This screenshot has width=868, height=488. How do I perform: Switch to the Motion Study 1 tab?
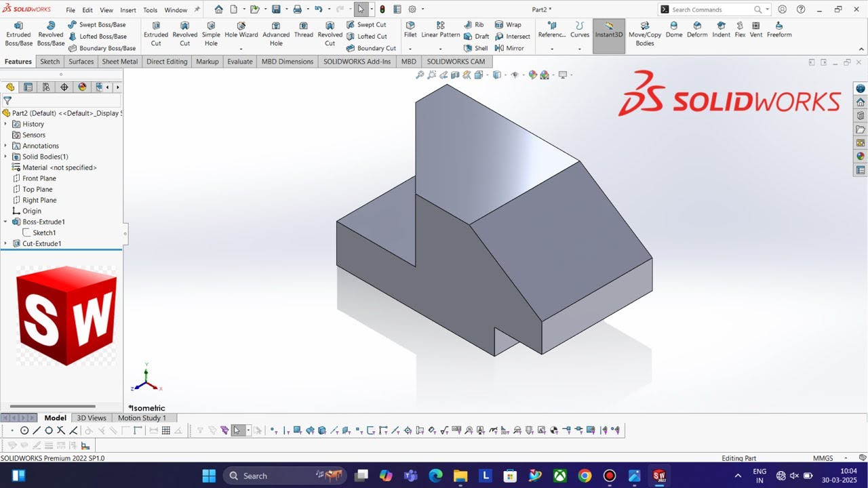142,418
